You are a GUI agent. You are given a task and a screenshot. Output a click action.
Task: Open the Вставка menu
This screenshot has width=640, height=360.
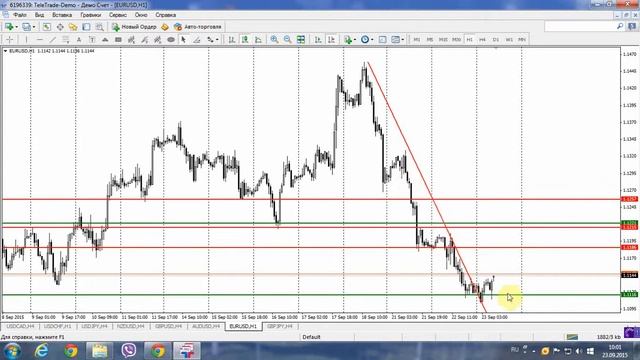click(62, 15)
